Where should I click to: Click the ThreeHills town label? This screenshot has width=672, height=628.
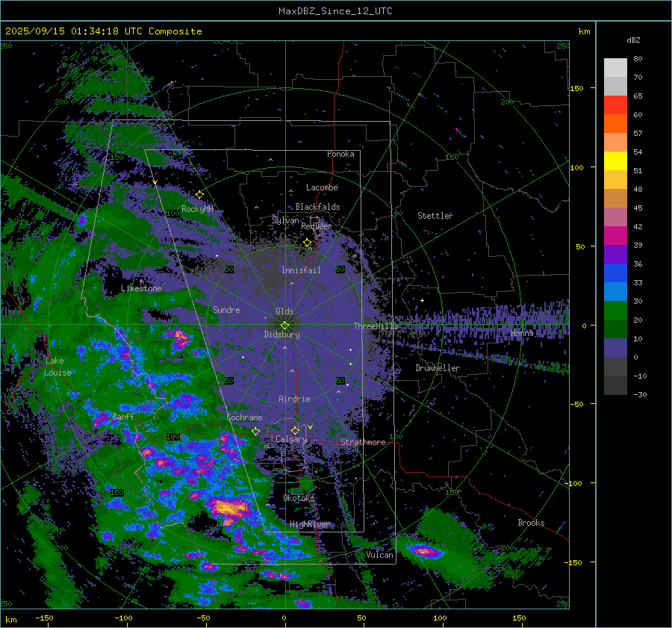click(x=376, y=326)
